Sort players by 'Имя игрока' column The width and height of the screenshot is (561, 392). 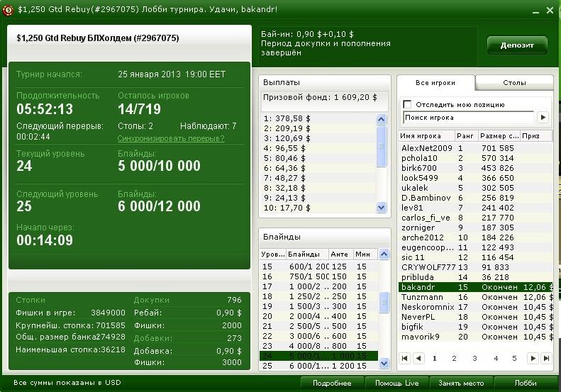click(426, 136)
